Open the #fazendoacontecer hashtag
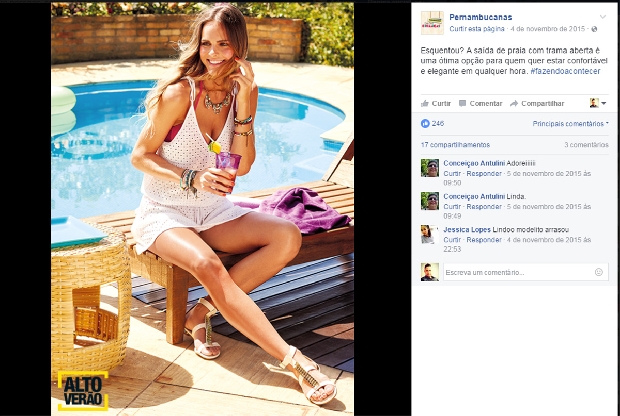Viewport: 620px width, 416px height. tap(565, 71)
